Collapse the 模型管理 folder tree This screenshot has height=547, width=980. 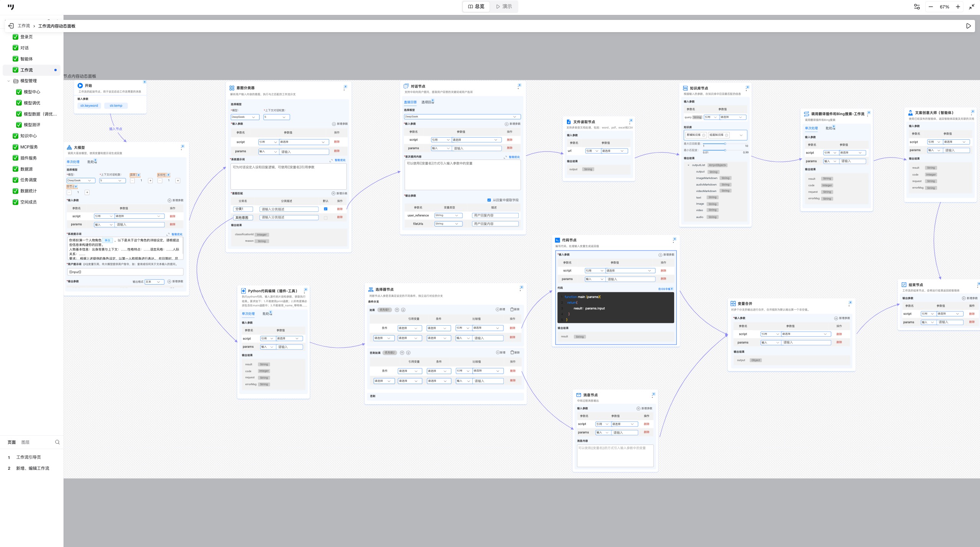(x=9, y=81)
